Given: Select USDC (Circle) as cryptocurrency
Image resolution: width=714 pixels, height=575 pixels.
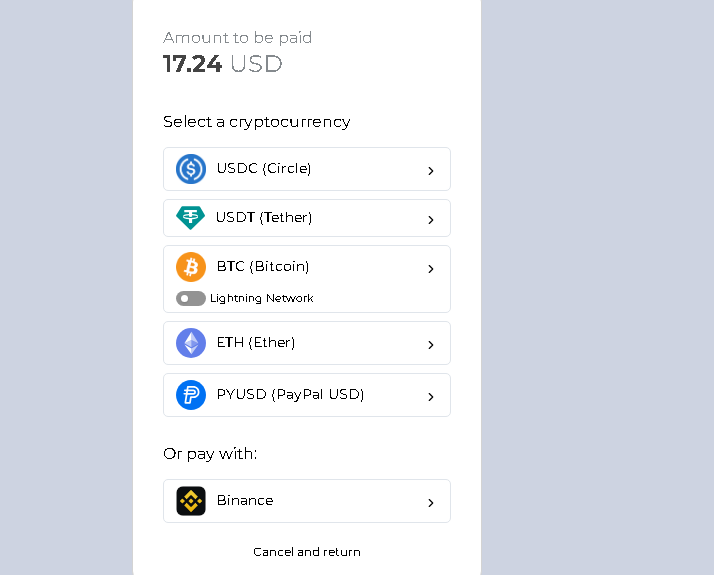Looking at the screenshot, I should coord(264,168).
